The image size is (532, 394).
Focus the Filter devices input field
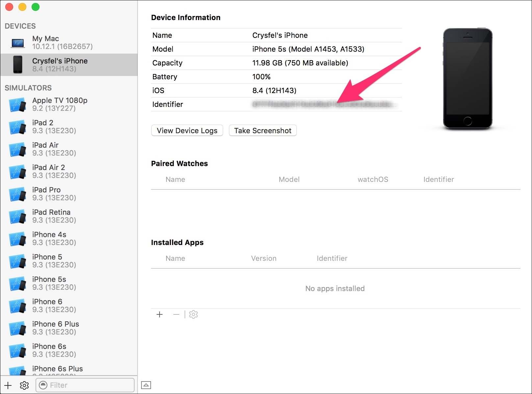point(85,385)
